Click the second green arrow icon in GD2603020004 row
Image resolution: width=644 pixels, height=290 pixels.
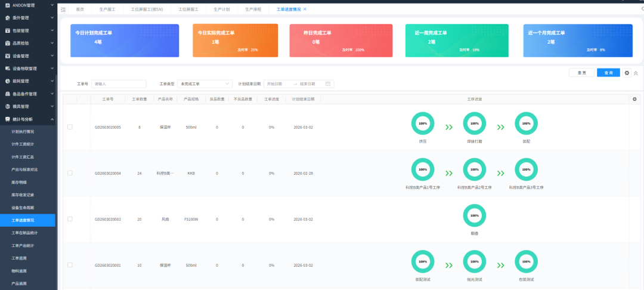click(501, 173)
